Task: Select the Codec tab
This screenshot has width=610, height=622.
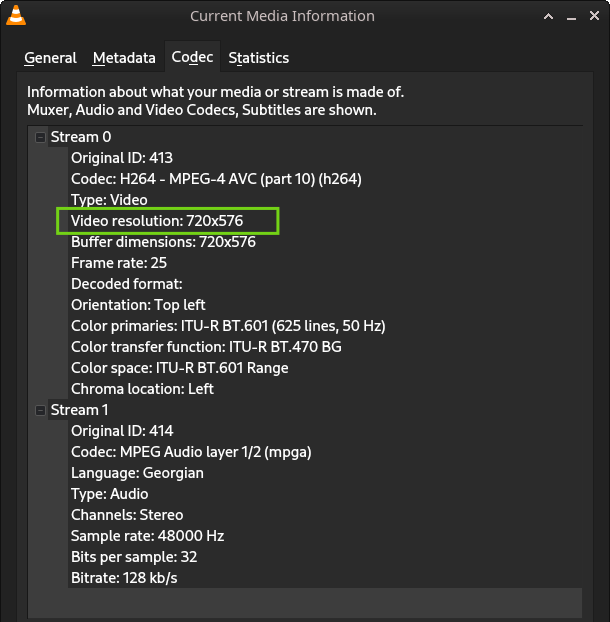Action: click(x=192, y=57)
